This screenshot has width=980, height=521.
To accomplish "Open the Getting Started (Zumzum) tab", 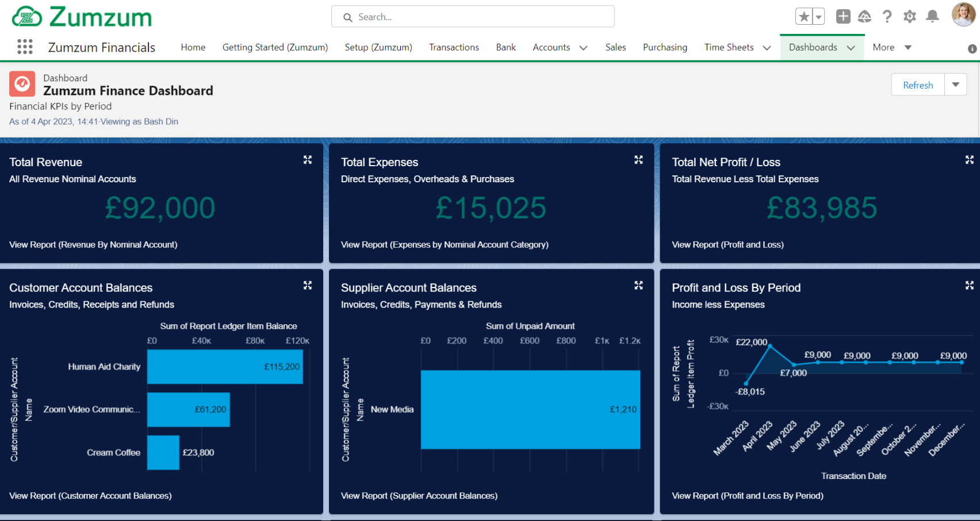I will (x=275, y=47).
